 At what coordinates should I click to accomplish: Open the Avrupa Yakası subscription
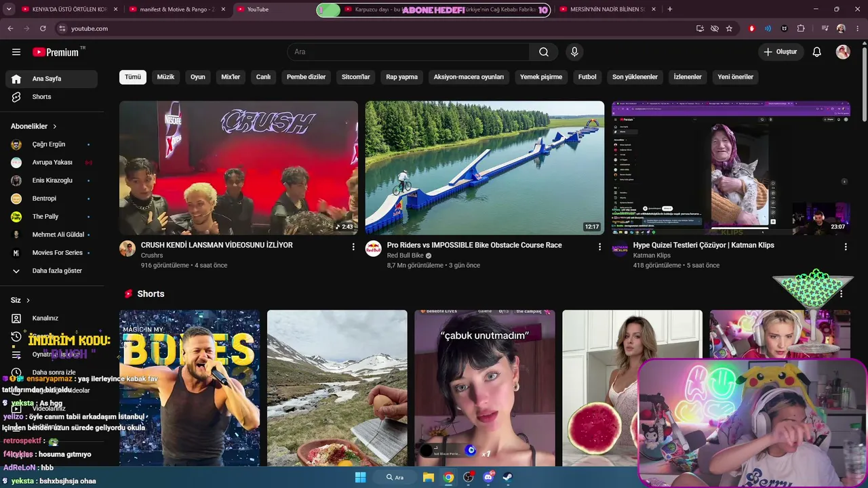pos(52,163)
